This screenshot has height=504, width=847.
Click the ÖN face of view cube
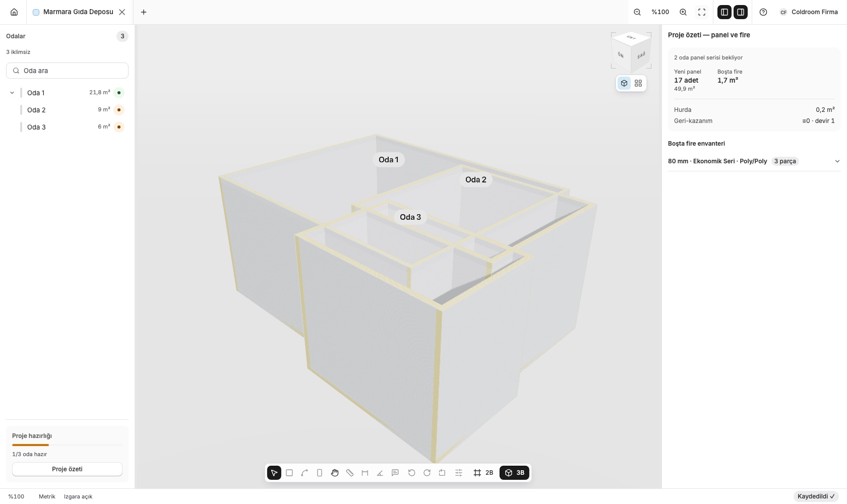pyautogui.click(x=621, y=55)
